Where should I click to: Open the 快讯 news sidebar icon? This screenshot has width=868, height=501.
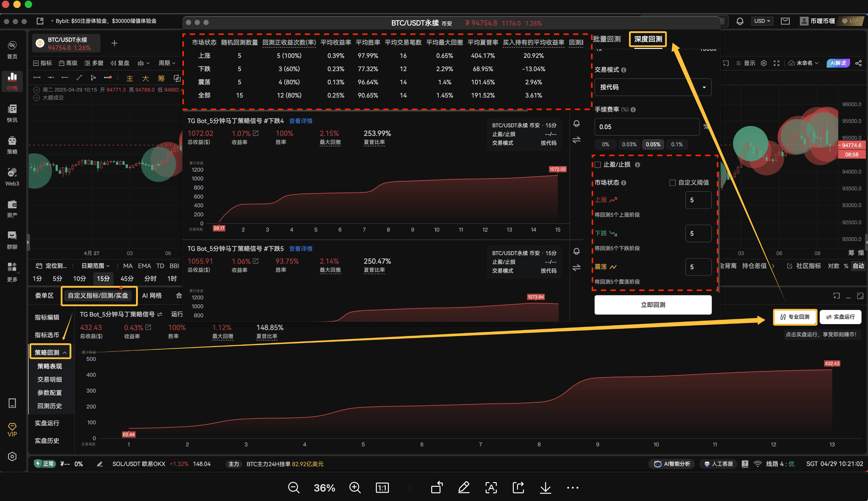pyautogui.click(x=12, y=113)
